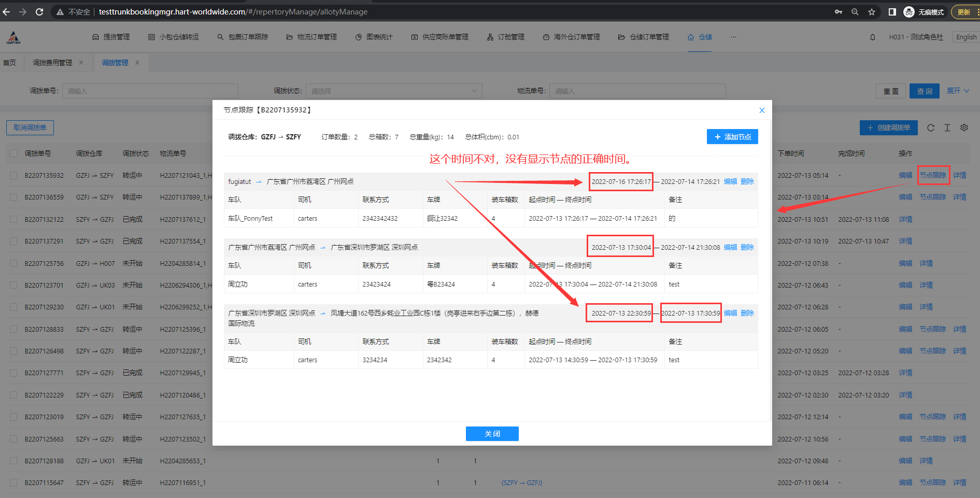980x498 pixels.
Task: Switch to the 首页 tab
Action: [10, 63]
